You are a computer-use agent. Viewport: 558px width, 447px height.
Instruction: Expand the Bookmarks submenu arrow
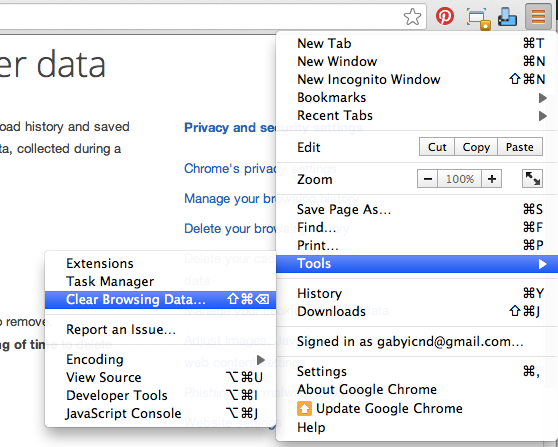(542, 98)
